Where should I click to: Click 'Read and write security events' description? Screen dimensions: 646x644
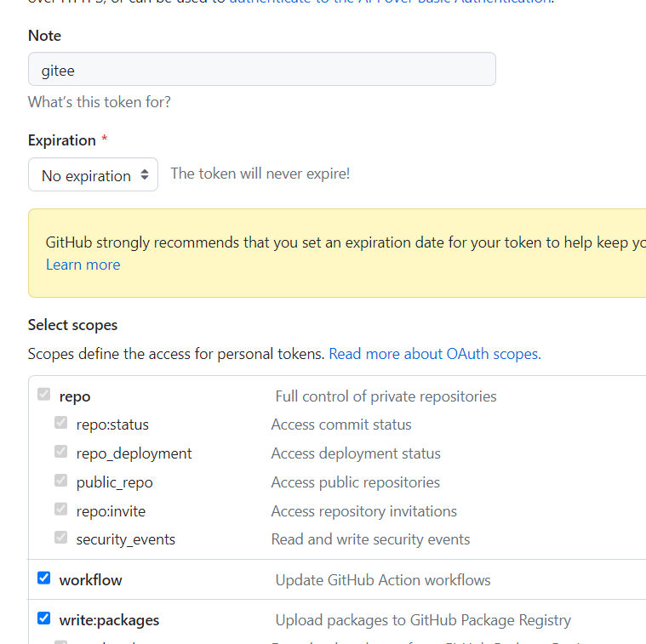point(371,539)
